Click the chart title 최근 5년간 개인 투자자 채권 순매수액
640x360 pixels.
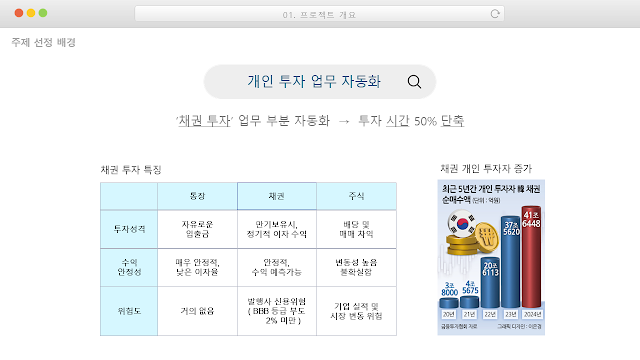[x=491, y=194]
